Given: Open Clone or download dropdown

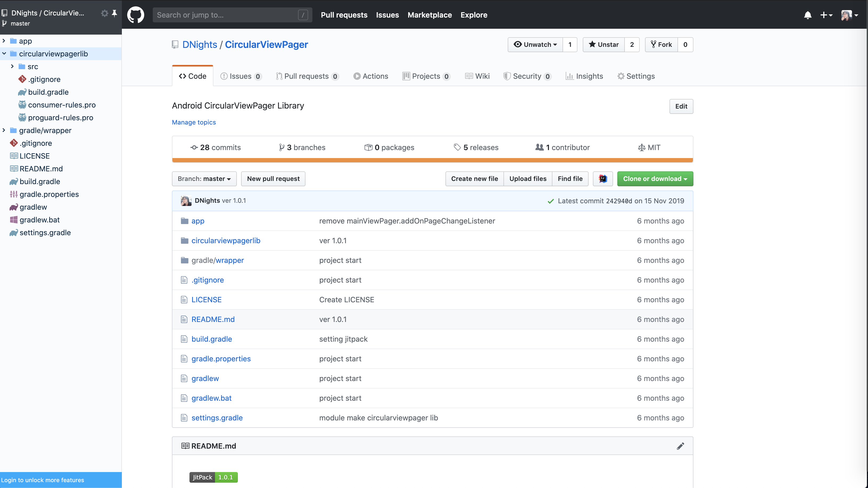Looking at the screenshot, I should pyautogui.click(x=655, y=179).
